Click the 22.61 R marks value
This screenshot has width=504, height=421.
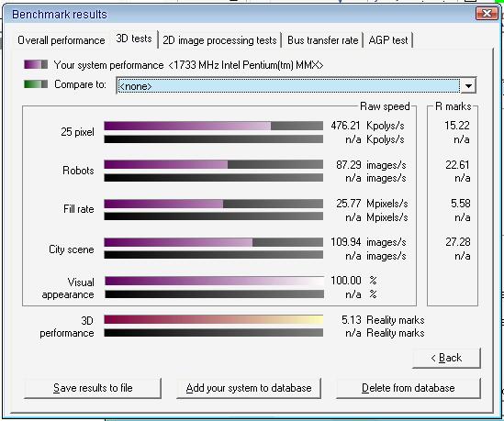[457, 165]
